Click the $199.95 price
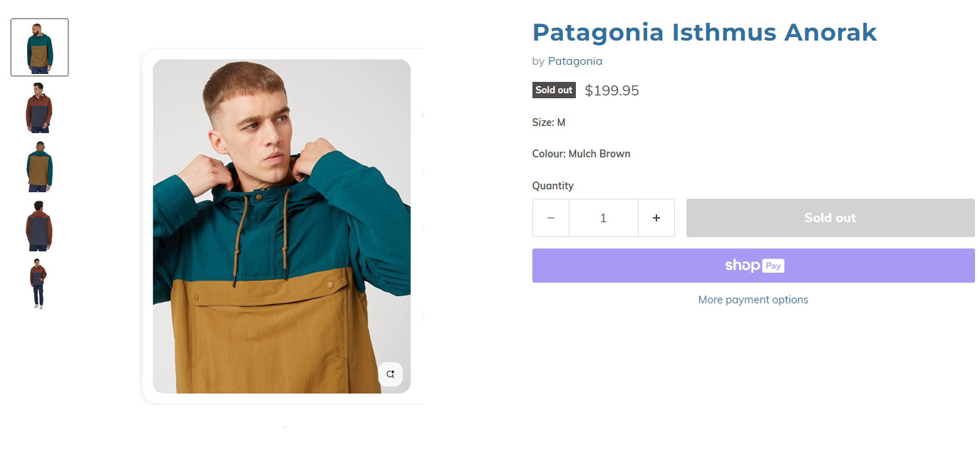Image resolution: width=980 pixels, height=450 pixels. point(612,90)
